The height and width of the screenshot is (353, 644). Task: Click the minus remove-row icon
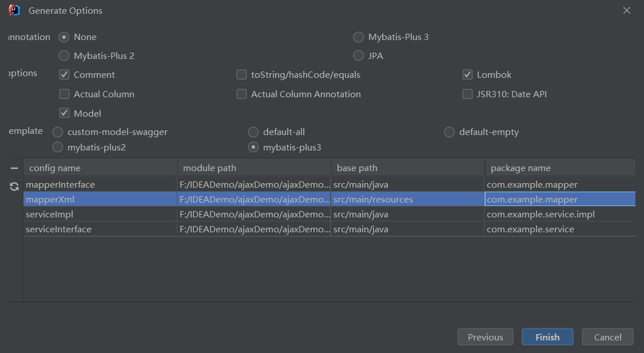point(14,168)
